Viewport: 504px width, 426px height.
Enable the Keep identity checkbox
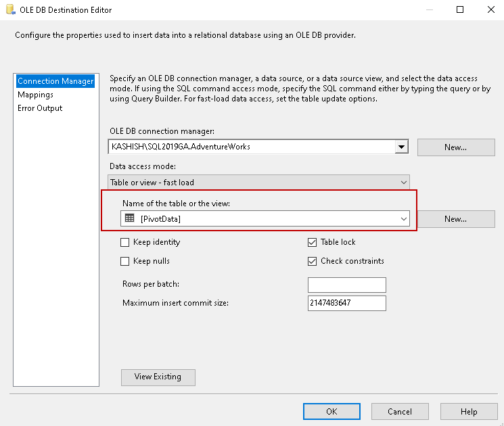124,242
